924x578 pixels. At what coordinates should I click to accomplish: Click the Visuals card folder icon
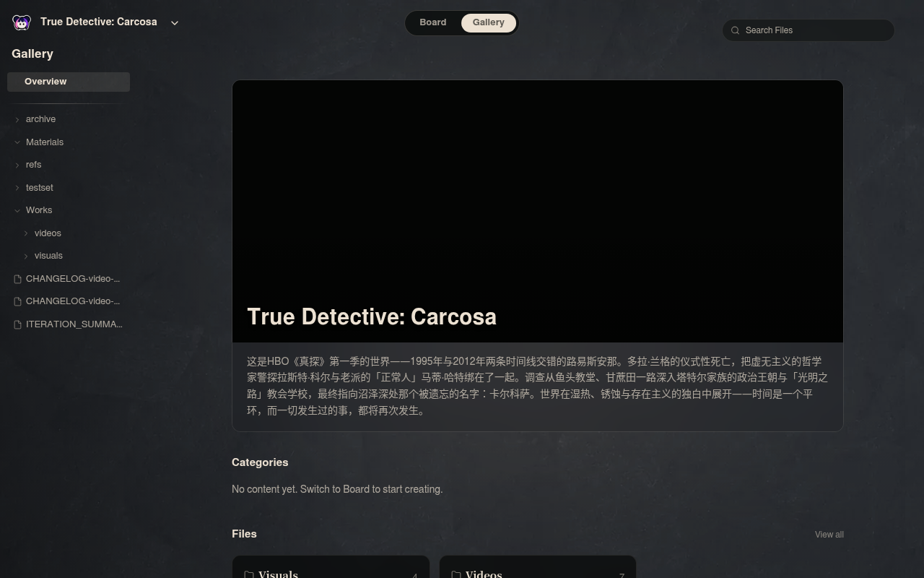[249, 574]
